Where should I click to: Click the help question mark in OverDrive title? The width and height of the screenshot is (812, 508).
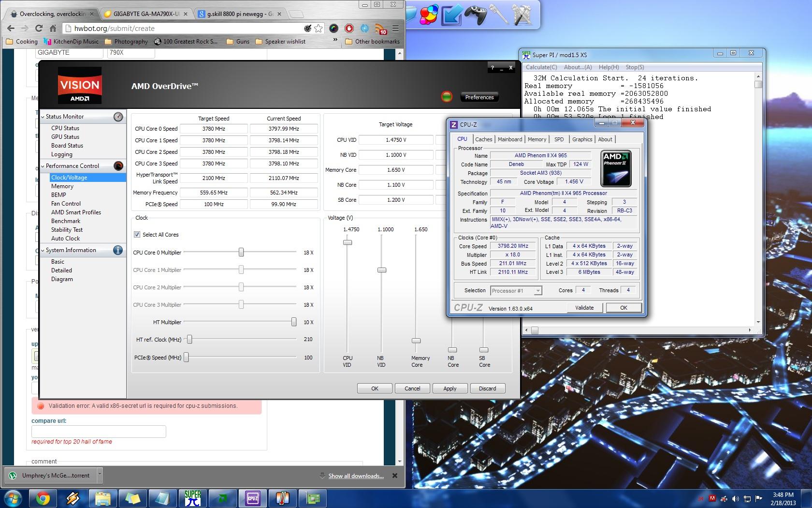(493, 68)
